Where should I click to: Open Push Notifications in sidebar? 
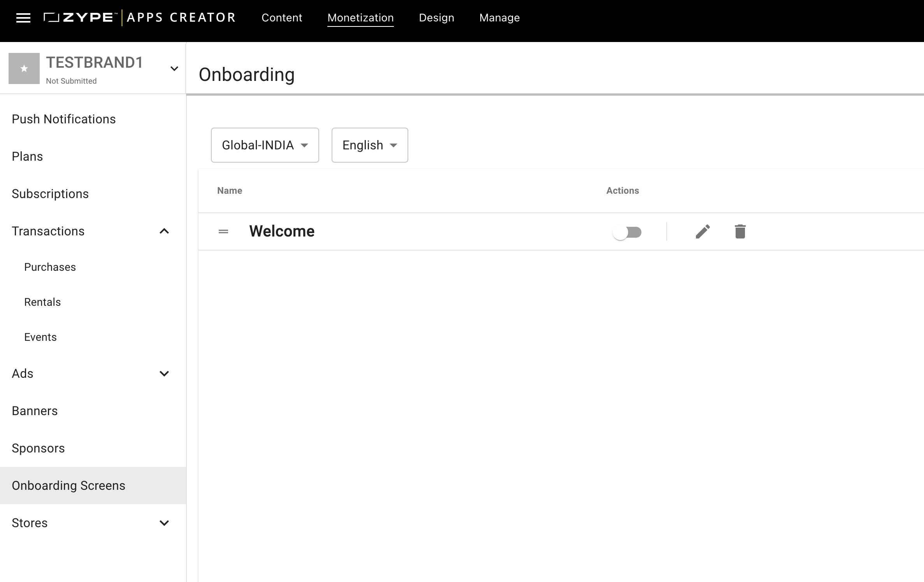93,119
